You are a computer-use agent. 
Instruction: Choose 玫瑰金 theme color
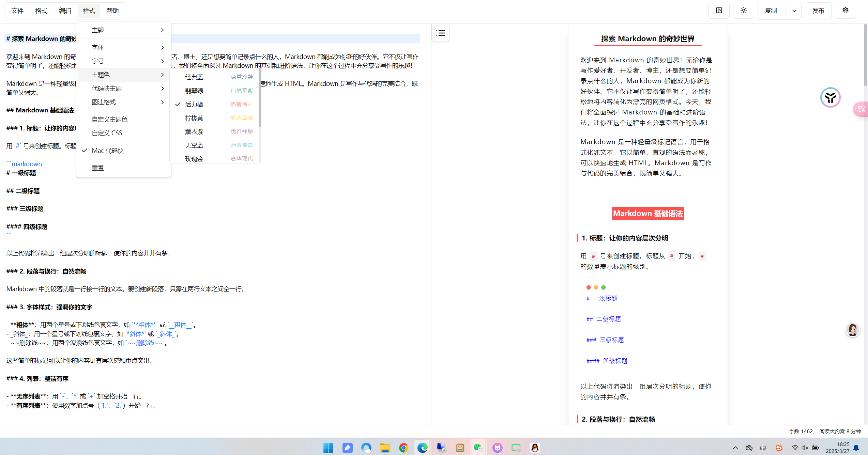click(215, 158)
